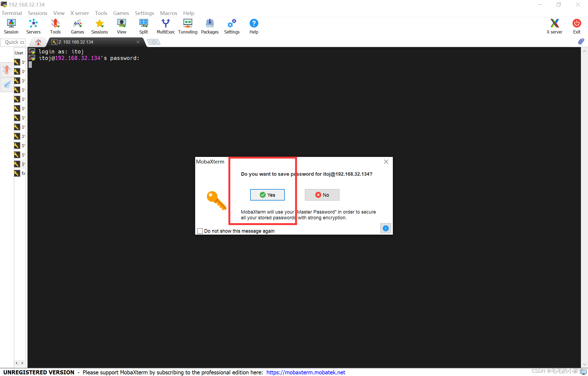Click the monitor icon in status bar
The image size is (588, 376).
[583, 372]
